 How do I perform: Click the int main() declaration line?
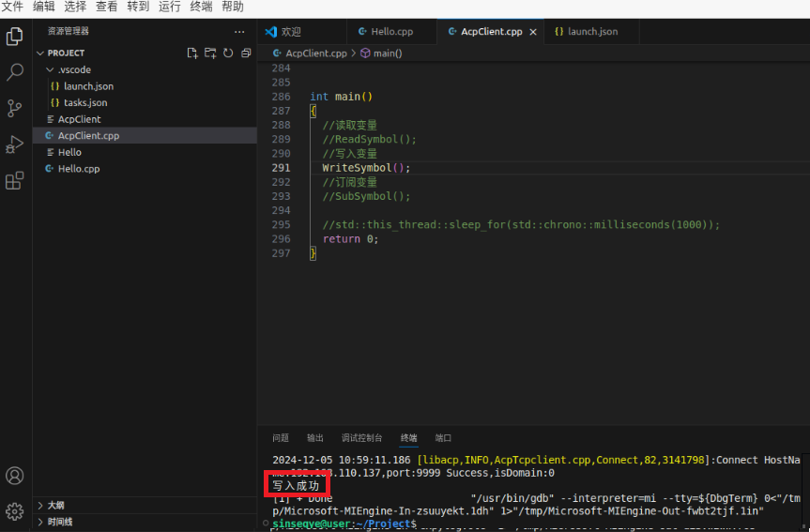(341, 97)
